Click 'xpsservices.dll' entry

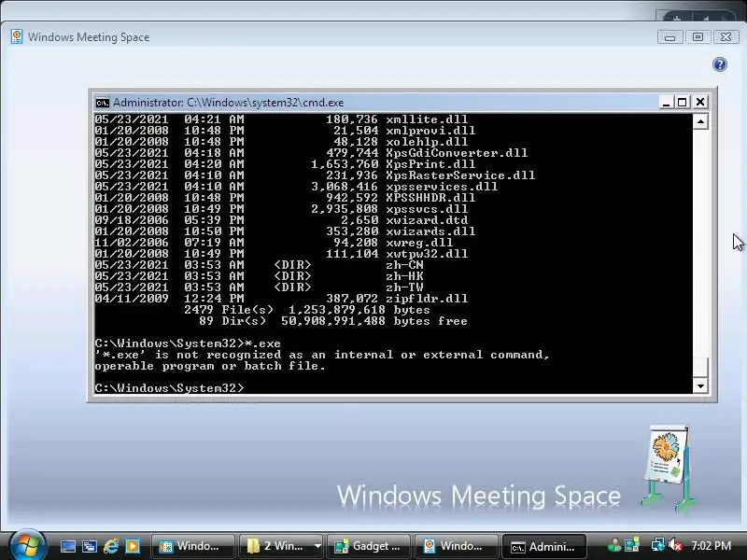tap(442, 187)
